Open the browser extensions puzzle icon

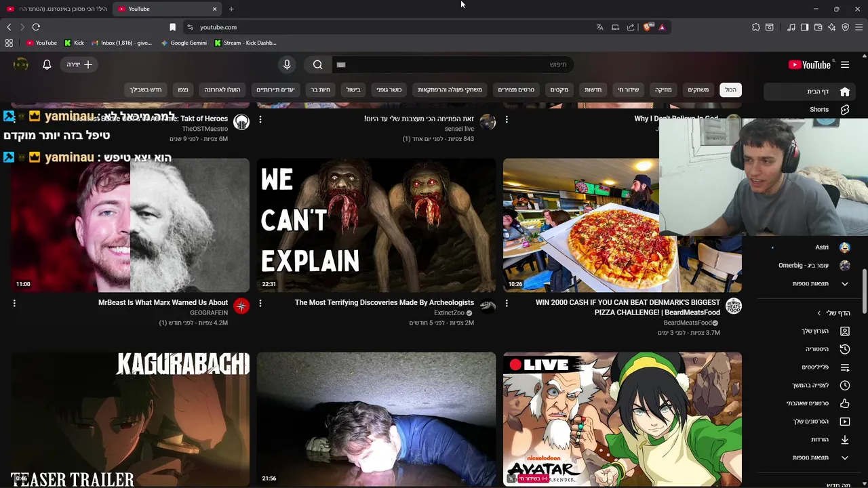(755, 27)
